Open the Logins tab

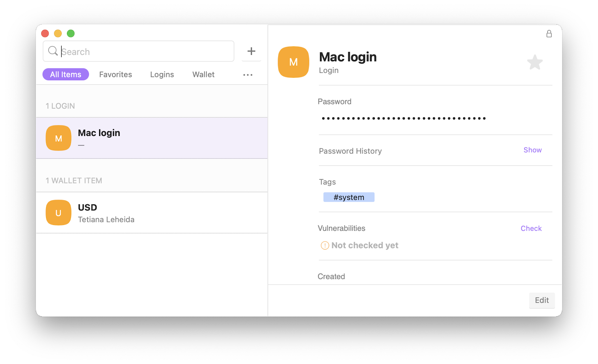coord(162,74)
